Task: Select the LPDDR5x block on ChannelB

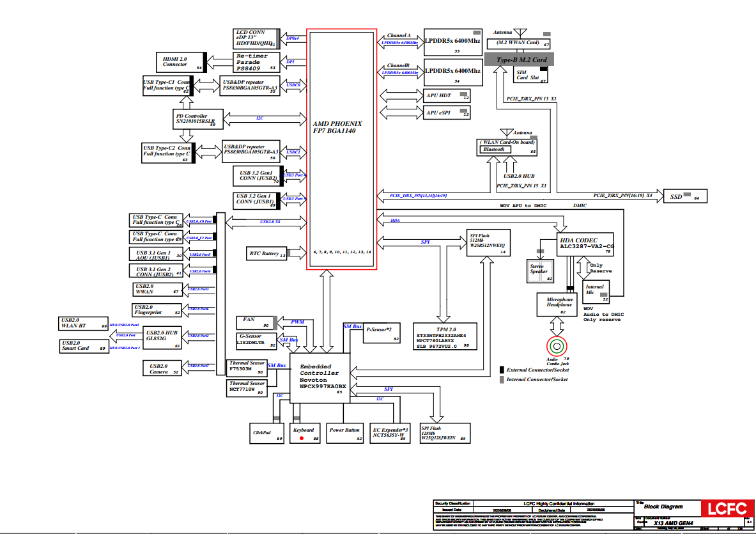Action: pyautogui.click(x=452, y=72)
